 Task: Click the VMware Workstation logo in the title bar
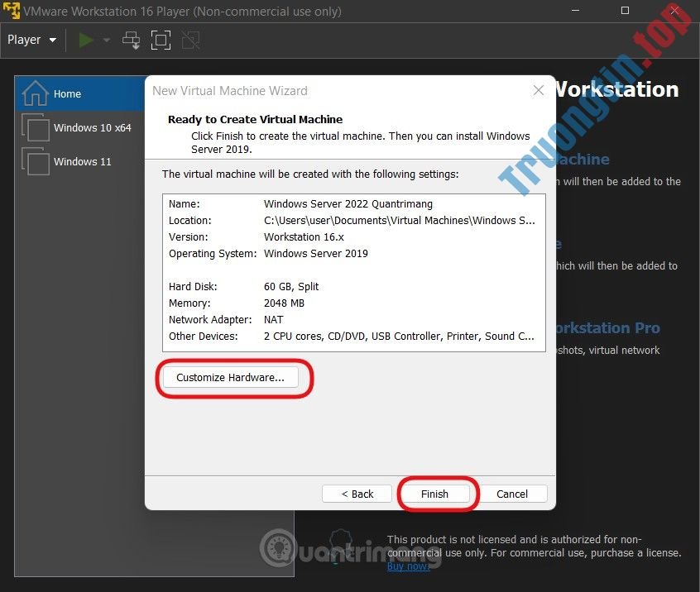pos(11,11)
